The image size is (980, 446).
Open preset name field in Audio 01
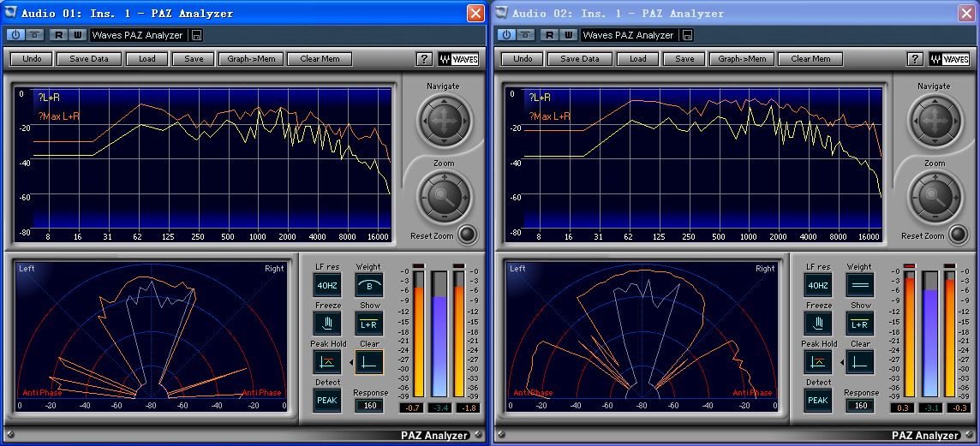pyautogui.click(x=139, y=35)
